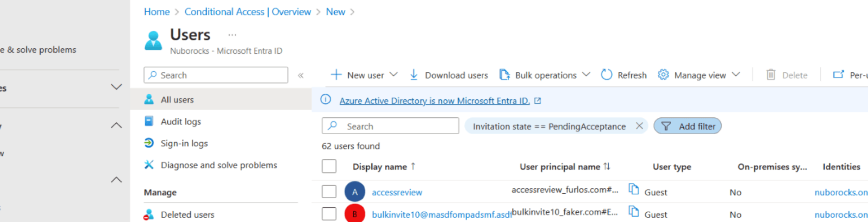This screenshot has width=868, height=222.
Task: Copy accessreview user principal name
Action: (x=634, y=189)
